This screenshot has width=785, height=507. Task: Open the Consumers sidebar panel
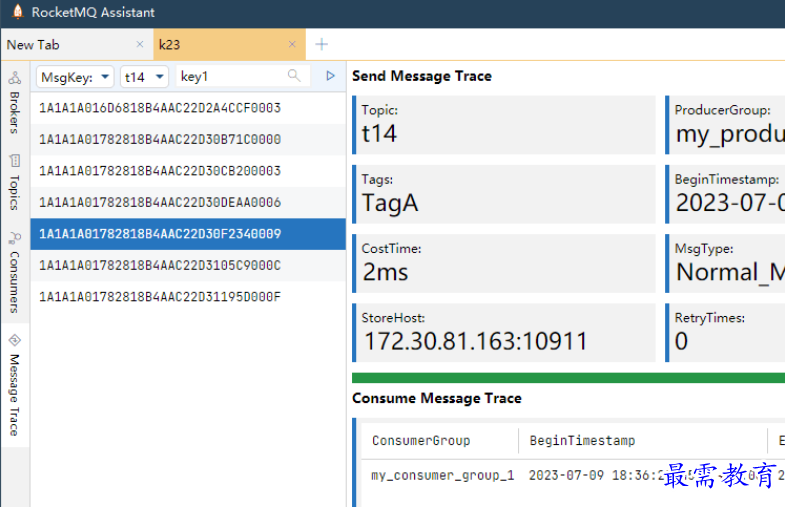15,273
